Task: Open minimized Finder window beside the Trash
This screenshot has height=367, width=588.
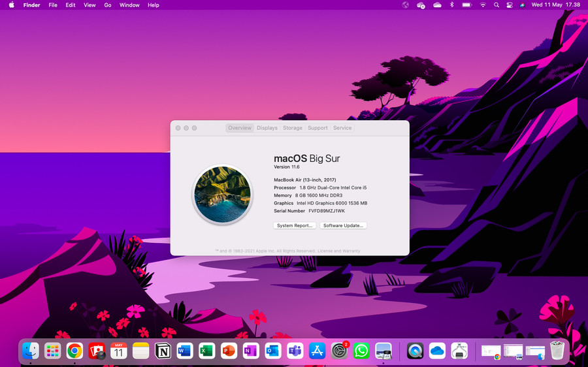Action: coord(535,351)
